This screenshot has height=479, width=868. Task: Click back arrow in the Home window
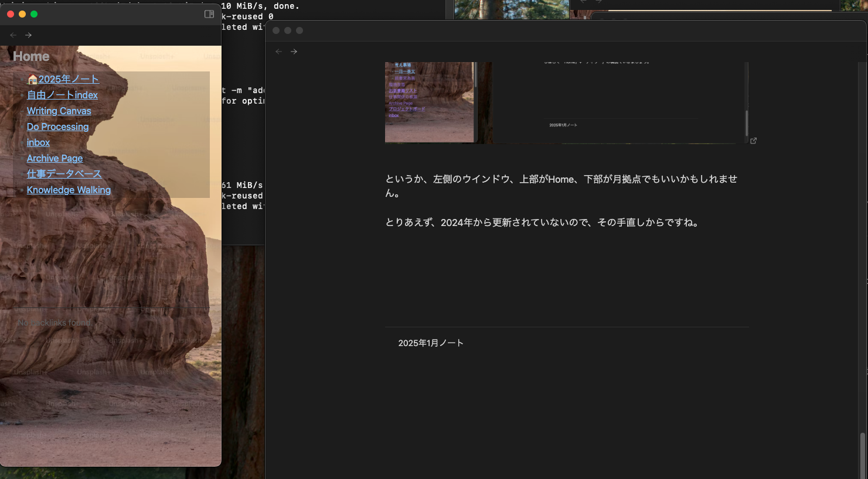[x=13, y=35]
